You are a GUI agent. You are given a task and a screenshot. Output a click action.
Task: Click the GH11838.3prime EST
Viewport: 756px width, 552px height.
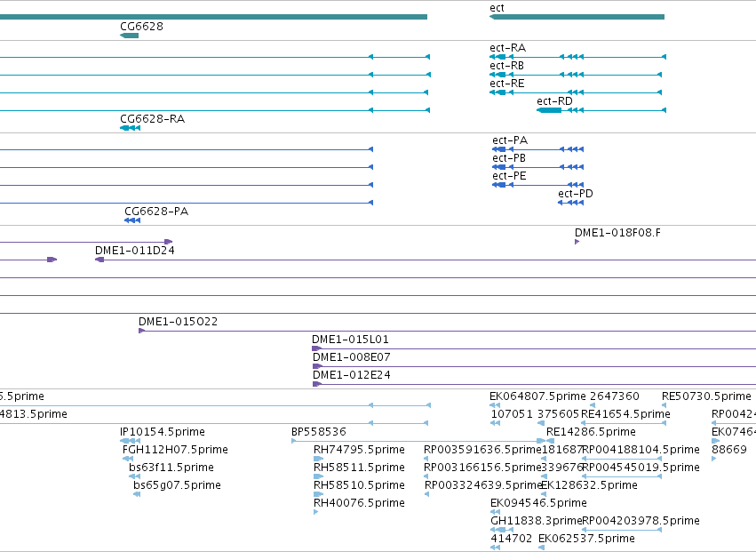[501, 530]
